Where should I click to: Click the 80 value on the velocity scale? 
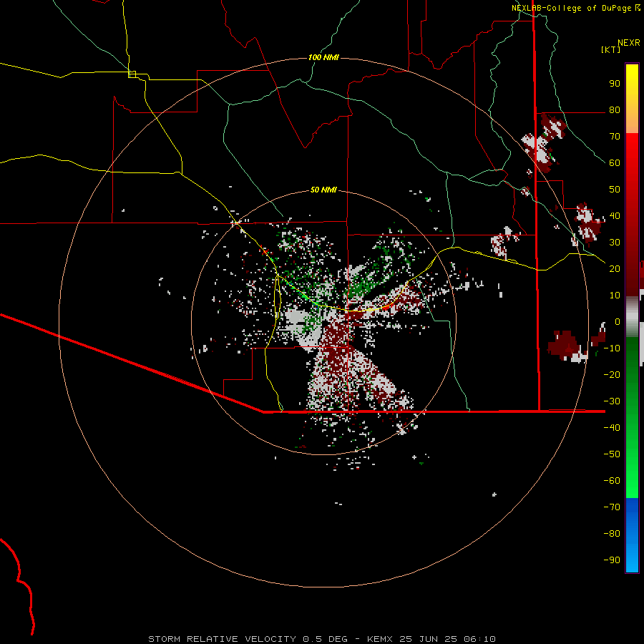[615, 109]
